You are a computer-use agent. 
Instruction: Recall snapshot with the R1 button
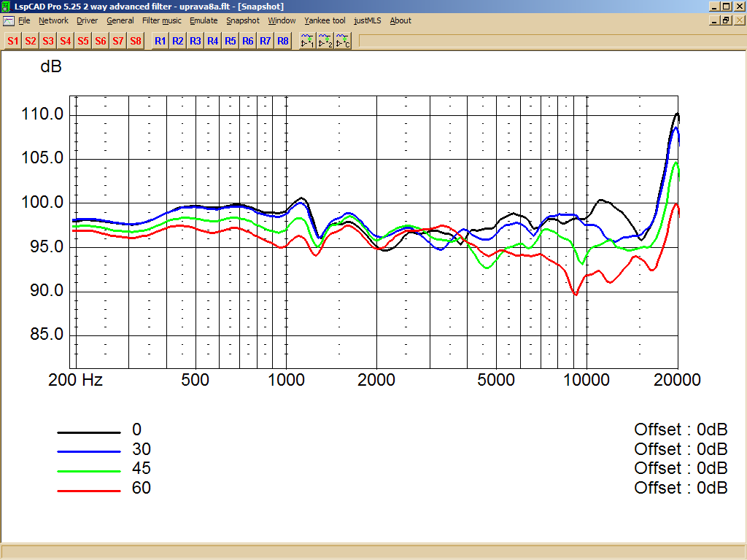coord(160,41)
